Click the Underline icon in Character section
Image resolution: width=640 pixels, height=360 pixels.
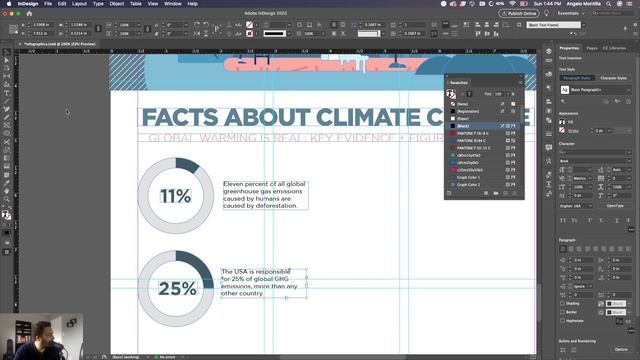tap(617, 220)
